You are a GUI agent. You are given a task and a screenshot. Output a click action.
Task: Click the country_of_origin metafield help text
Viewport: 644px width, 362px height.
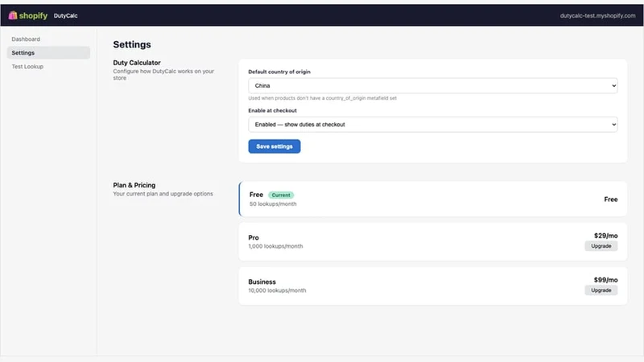coord(323,98)
